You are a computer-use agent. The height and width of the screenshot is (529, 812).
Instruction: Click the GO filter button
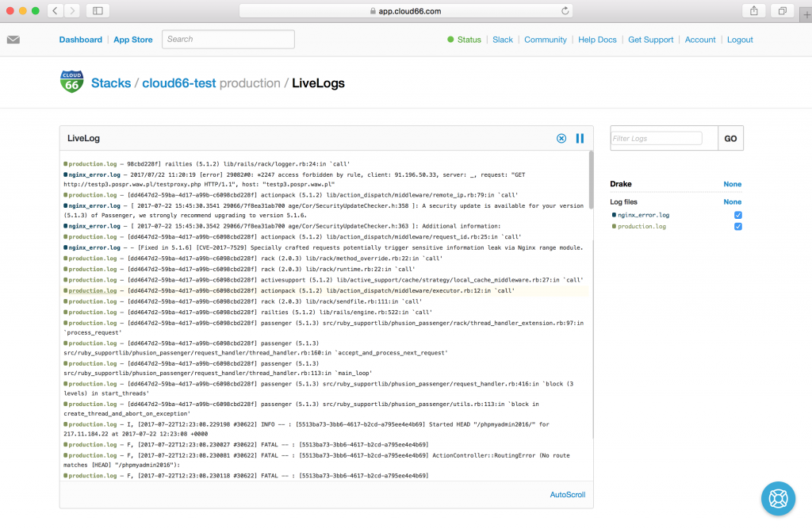(x=730, y=138)
